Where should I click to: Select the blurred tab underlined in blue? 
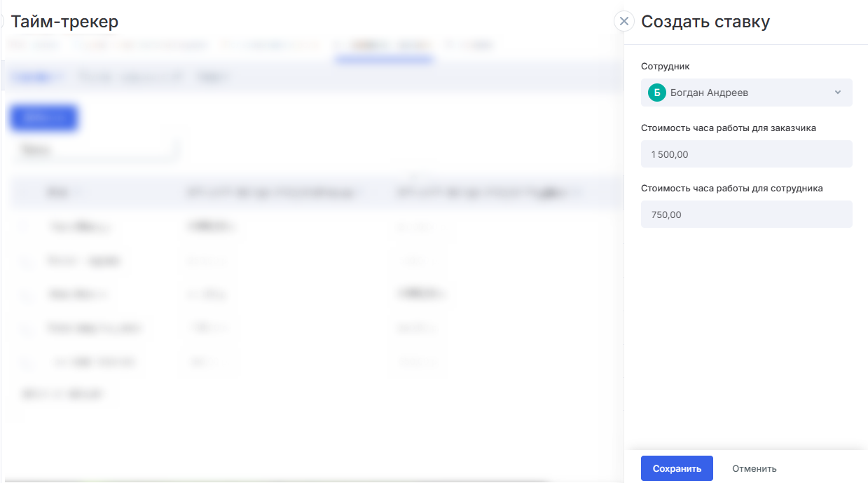tap(383, 46)
